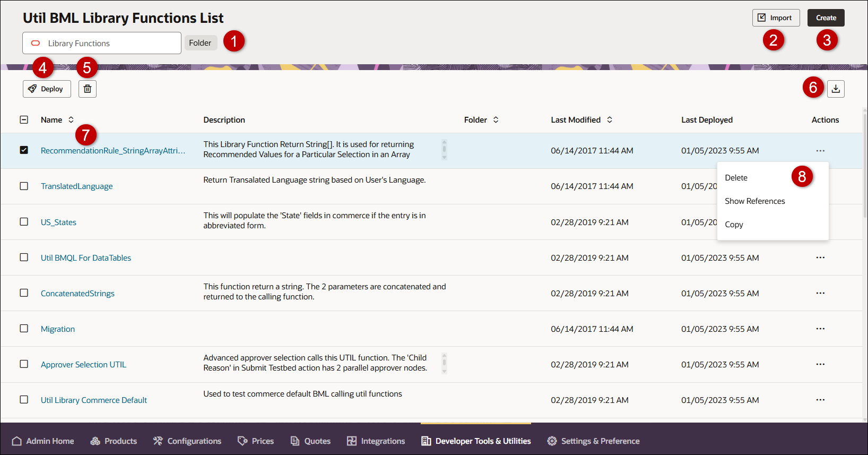Click the download export icon button
This screenshot has width=868, height=455.
pos(836,89)
